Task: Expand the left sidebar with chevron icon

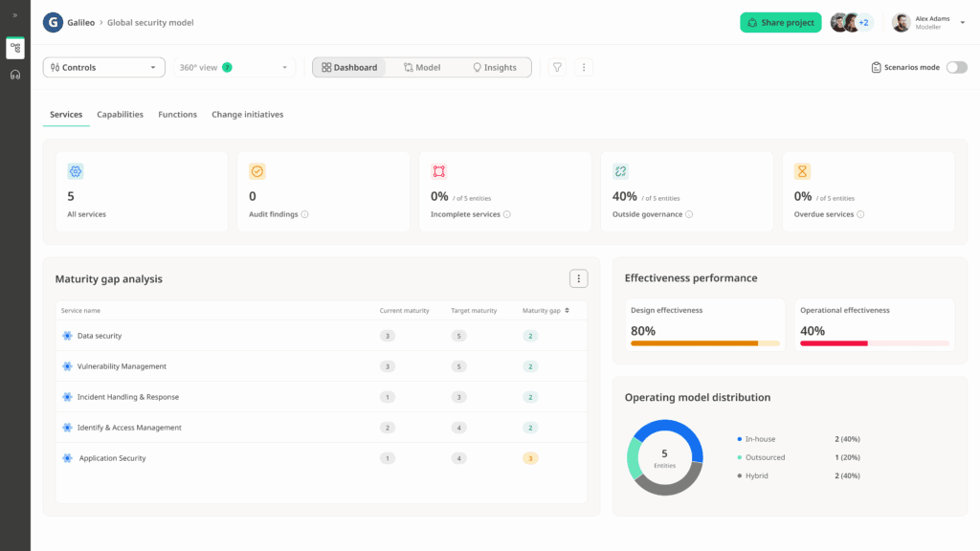Action: 15,15
